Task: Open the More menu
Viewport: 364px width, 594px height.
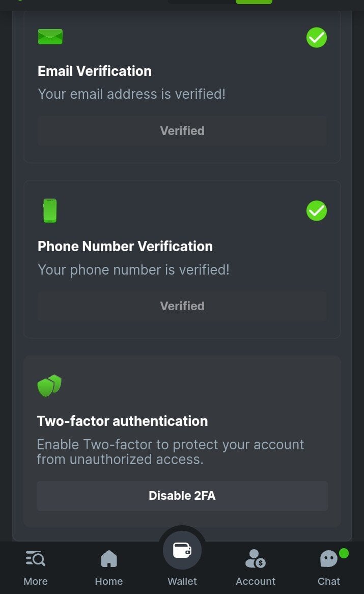Action: [36, 568]
